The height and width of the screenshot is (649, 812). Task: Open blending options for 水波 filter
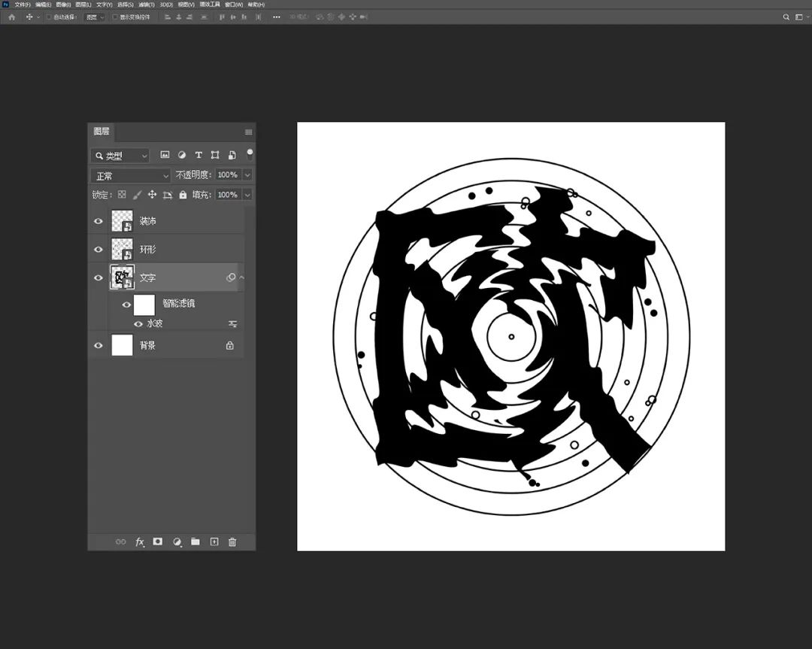point(232,323)
